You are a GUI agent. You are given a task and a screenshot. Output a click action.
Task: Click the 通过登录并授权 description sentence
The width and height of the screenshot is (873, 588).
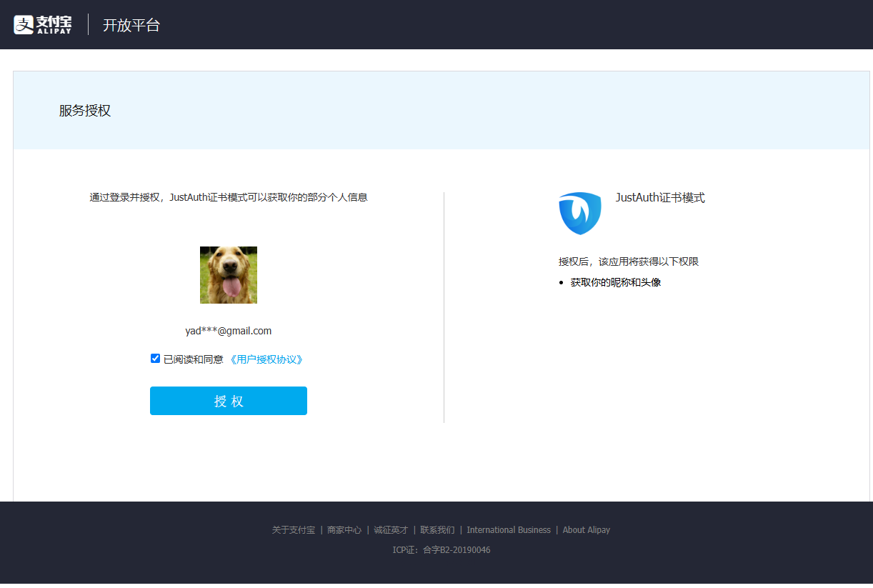click(x=229, y=197)
